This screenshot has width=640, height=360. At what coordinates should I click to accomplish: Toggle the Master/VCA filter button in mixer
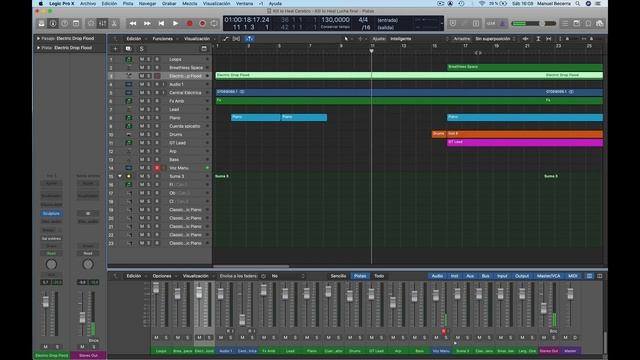pyautogui.click(x=548, y=276)
